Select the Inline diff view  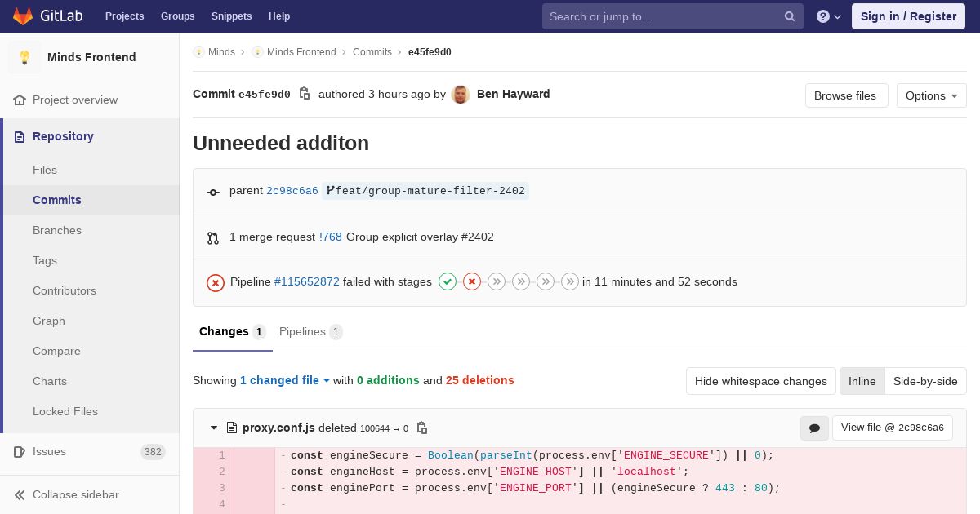pos(862,381)
